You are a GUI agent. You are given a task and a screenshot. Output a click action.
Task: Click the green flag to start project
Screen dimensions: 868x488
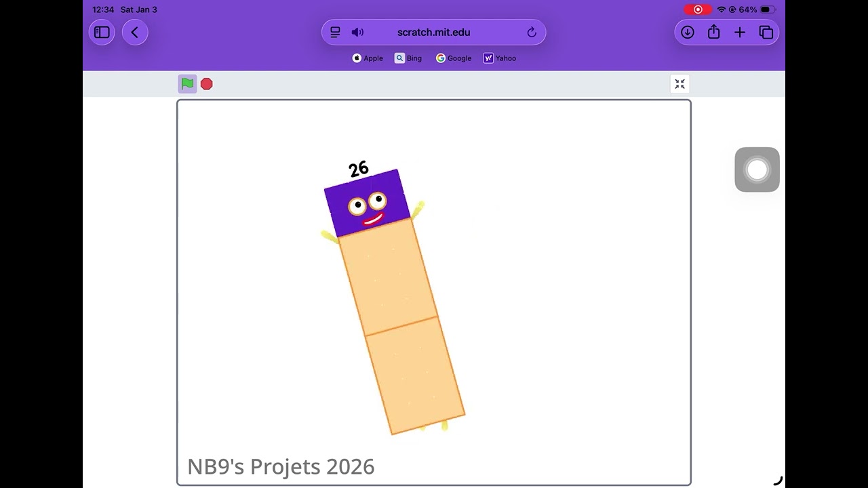tap(187, 84)
